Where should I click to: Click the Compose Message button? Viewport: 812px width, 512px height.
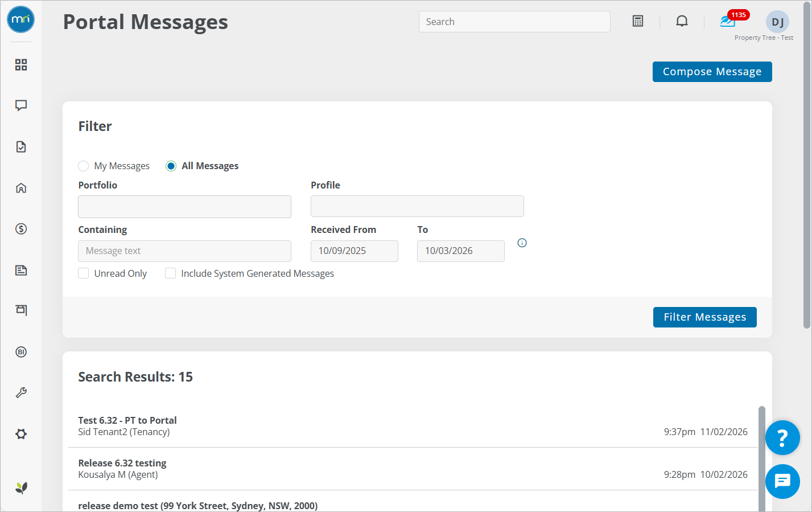[x=712, y=72]
